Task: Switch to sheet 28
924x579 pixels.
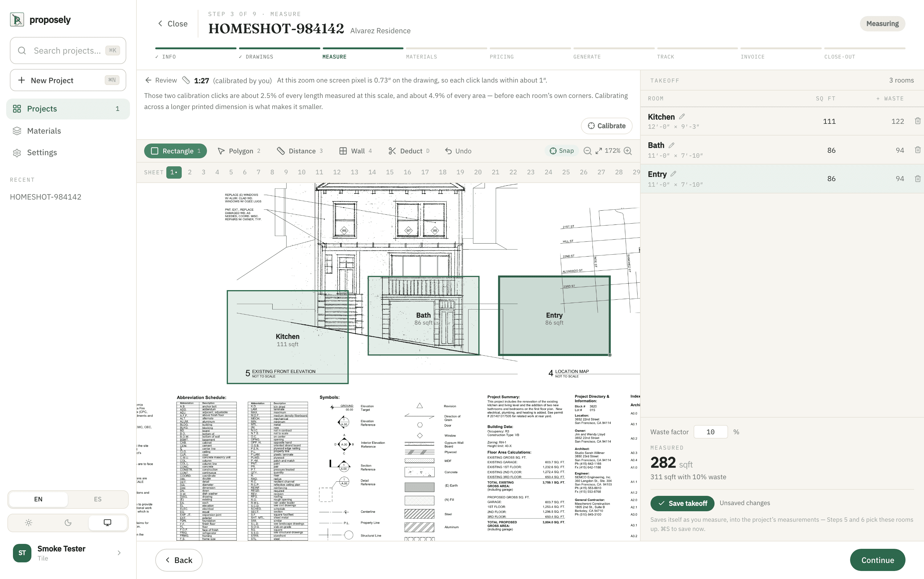Action: click(x=619, y=172)
